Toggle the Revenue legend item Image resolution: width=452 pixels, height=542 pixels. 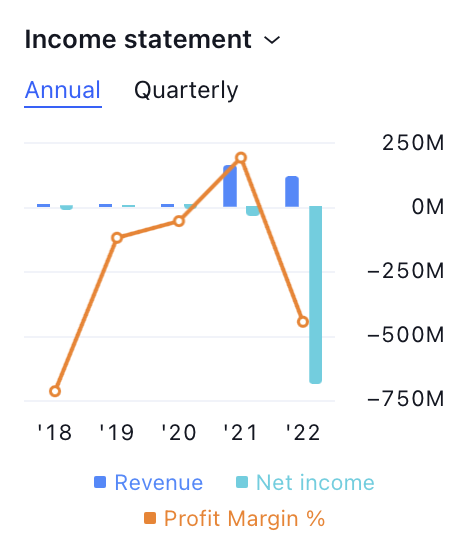point(149,482)
